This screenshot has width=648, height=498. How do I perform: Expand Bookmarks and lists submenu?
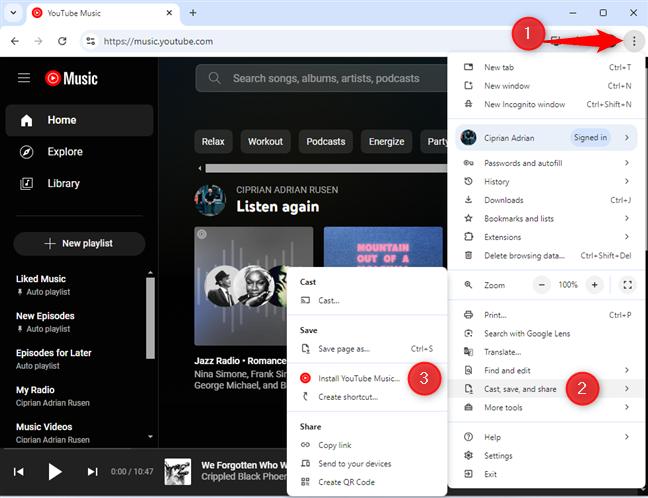pos(546,219)
